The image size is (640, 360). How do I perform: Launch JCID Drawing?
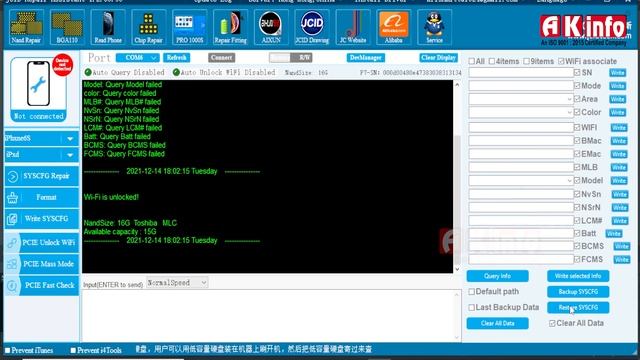tap(312, 27)
